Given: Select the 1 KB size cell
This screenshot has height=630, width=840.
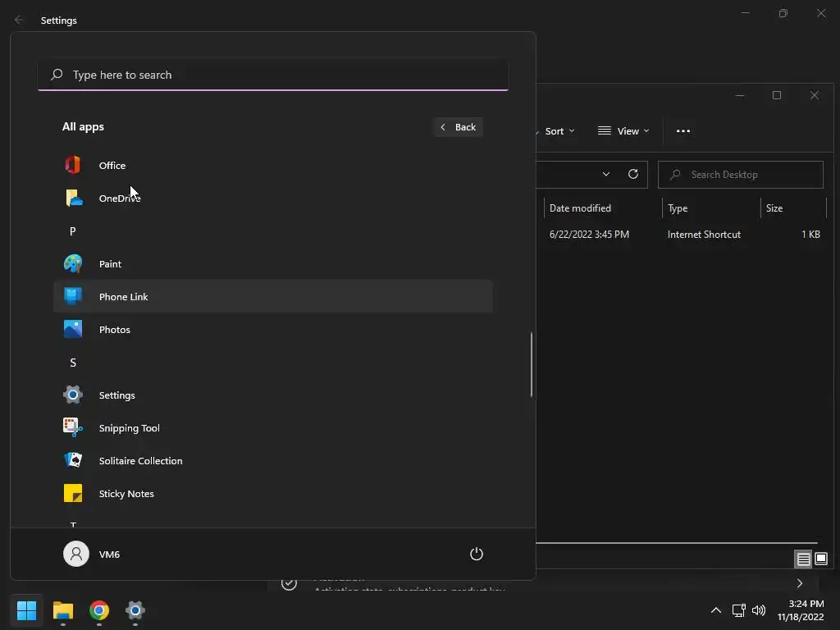Looking at the screenshot, I should pyautogui.click(x=811, y=235).
